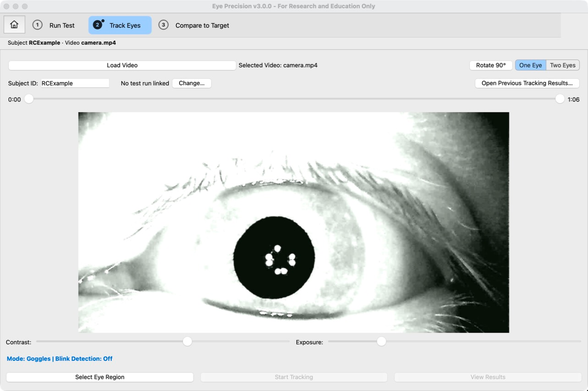Click the Select Eye Region button
The width and height of the screenshot is (588, 391).
point(100,377)
